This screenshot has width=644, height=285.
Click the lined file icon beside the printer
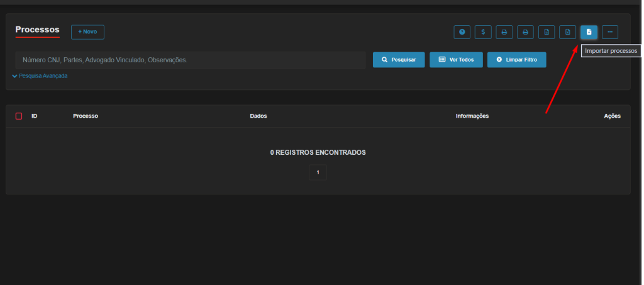click(x=547, y=32)
